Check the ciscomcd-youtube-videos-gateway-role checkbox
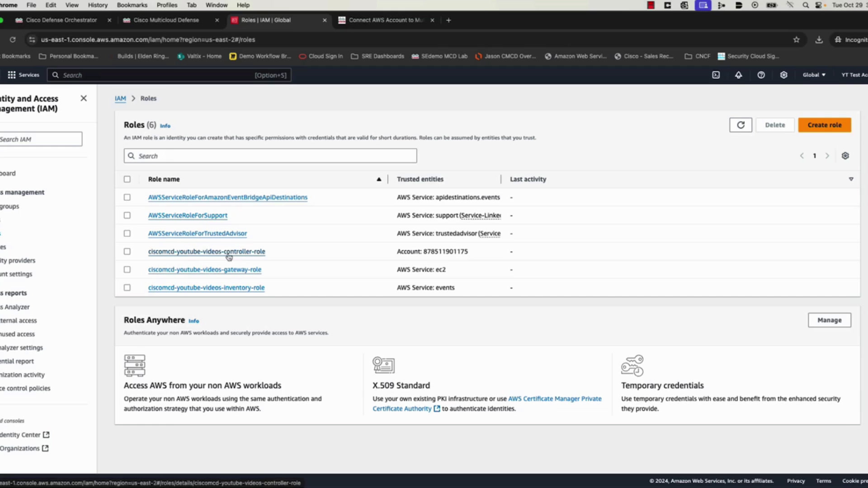This screenshot has height=488, width=868. point(127,270)
